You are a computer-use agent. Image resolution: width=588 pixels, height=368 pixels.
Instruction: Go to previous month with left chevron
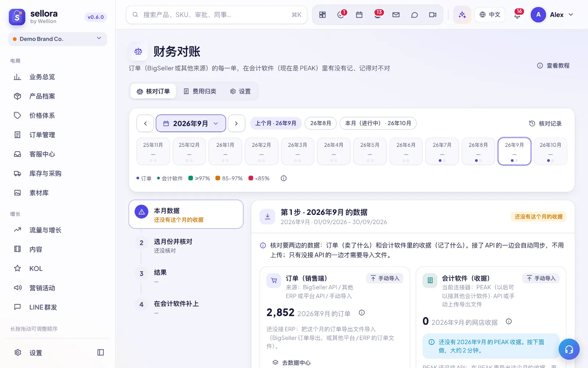click(x=145, y=123)
